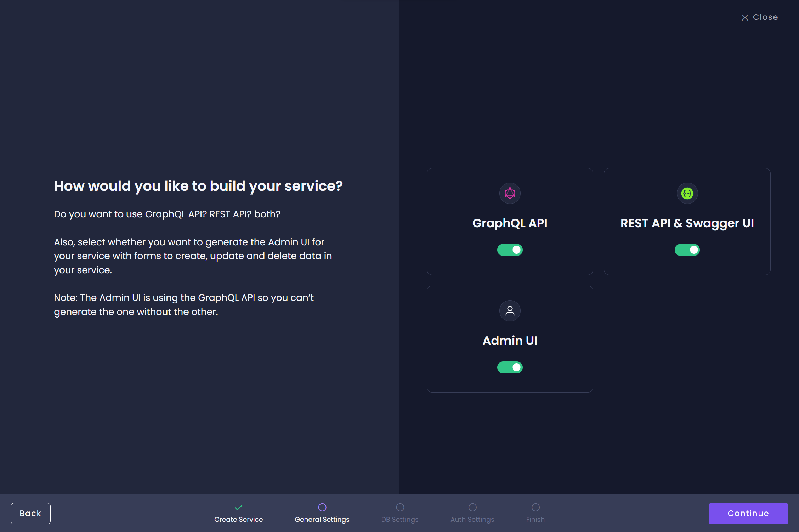Toggle the Admin UI switch off
This screenshot has height=532, width=799.
tap(510, 367)
